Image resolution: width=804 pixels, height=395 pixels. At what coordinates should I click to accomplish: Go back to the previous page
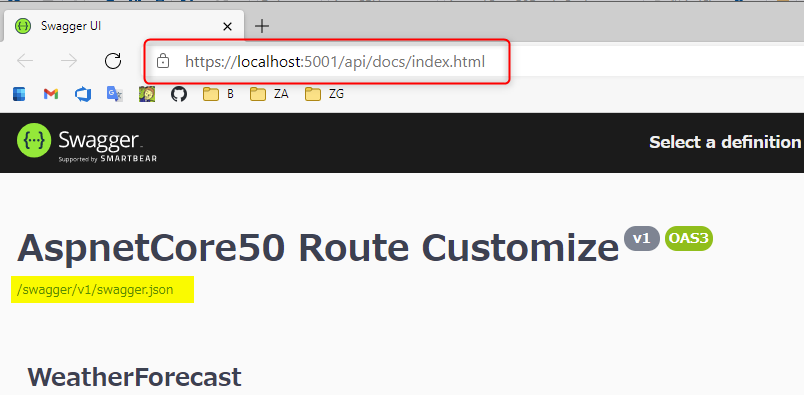click(25, 61)
